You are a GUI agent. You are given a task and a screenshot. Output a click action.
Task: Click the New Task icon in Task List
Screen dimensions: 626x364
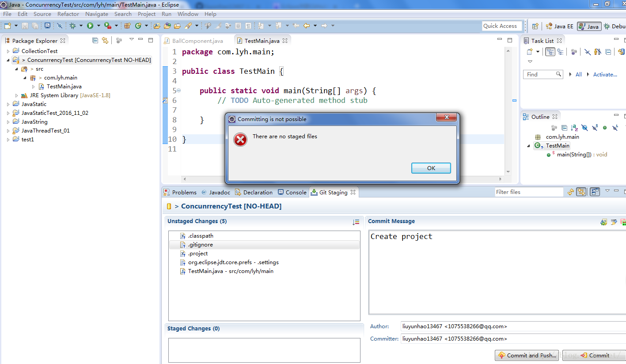point(529,52)
